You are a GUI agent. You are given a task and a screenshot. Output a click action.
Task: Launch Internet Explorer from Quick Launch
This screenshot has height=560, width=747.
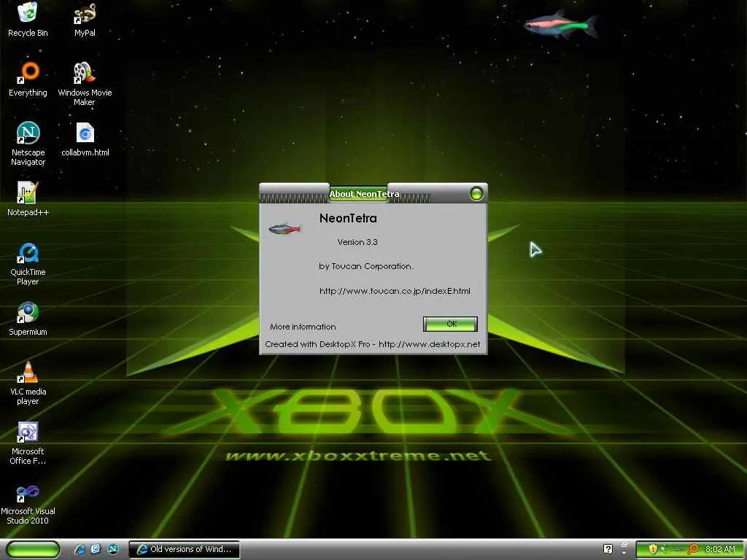point(80,549)
